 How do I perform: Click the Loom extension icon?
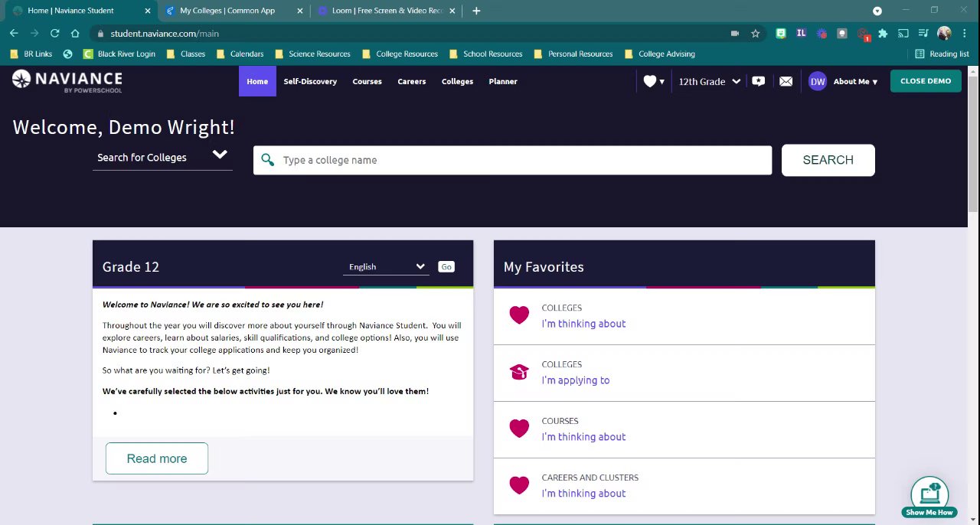(x=822, y=34)
